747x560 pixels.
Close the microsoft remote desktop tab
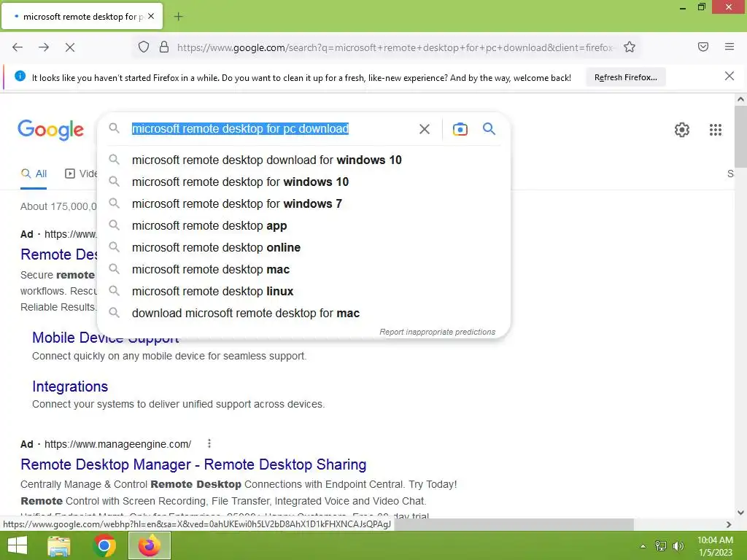151,16
